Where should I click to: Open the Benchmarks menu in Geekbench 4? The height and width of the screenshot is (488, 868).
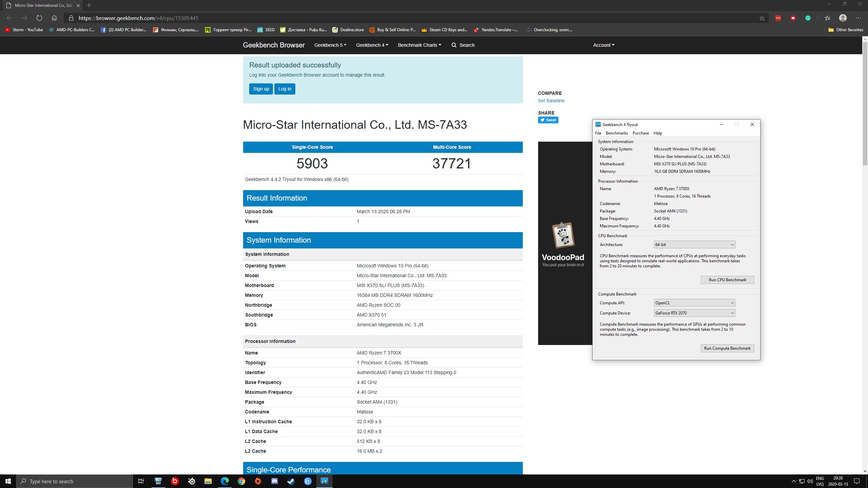coord(617,133)
